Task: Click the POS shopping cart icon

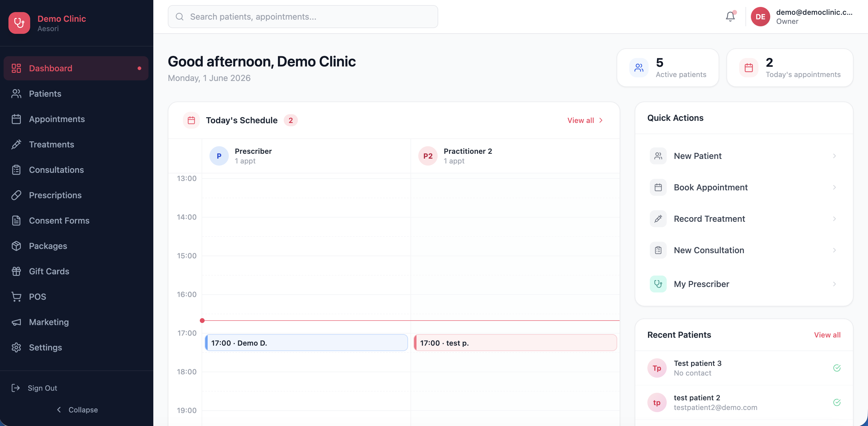Action: (16, 296)
